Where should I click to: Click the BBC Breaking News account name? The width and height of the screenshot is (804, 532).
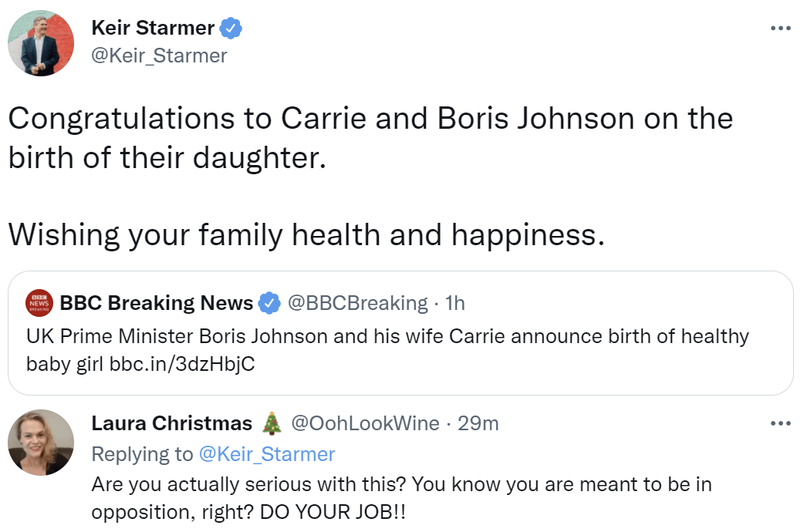(156, 303)
